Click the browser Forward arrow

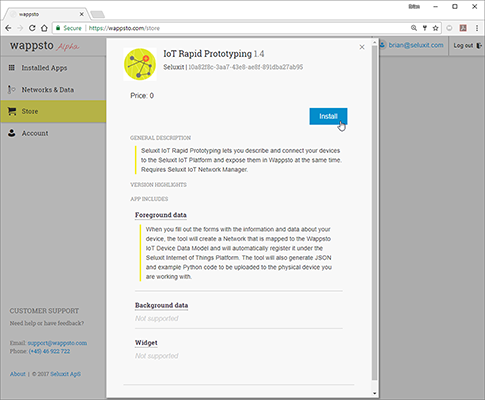click(x=20, y=28)
